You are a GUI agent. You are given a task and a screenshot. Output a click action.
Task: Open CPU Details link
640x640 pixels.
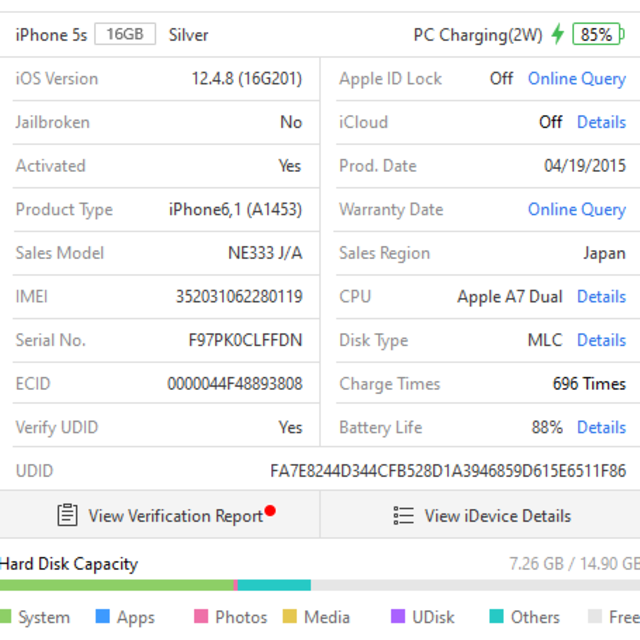pyautogui.click(x=601, y=296)
